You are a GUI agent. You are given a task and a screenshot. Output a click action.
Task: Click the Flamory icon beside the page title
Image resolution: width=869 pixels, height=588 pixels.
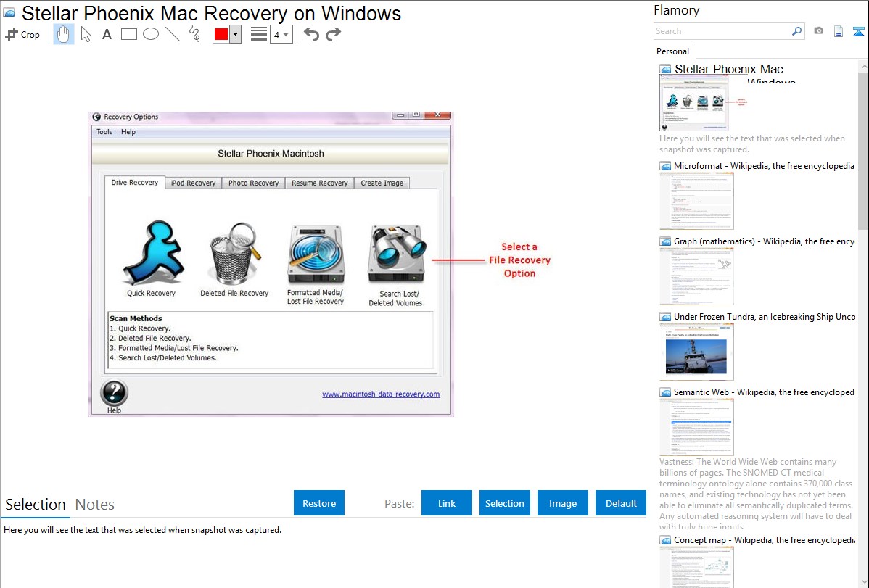9,12
